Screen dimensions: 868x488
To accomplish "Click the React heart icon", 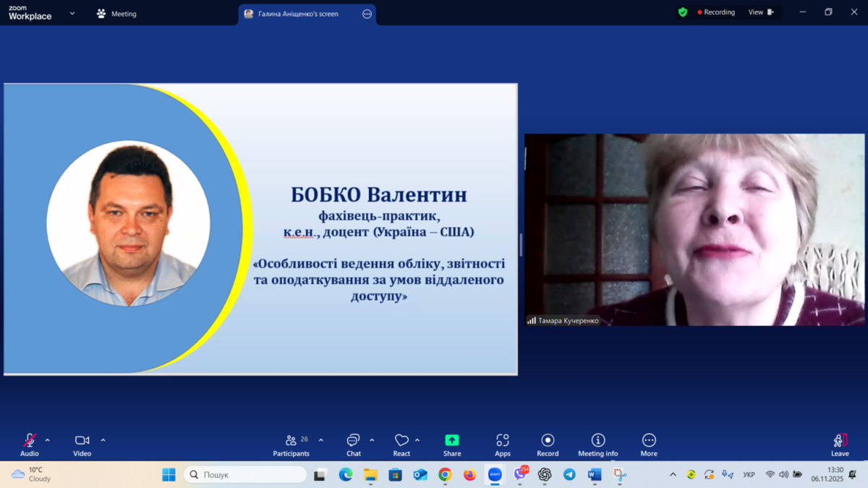I will (401, 441).
